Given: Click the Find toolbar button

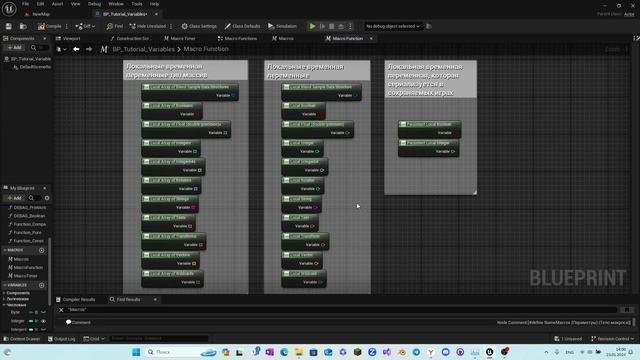Looking at the screenshot, I should [115, 26].
